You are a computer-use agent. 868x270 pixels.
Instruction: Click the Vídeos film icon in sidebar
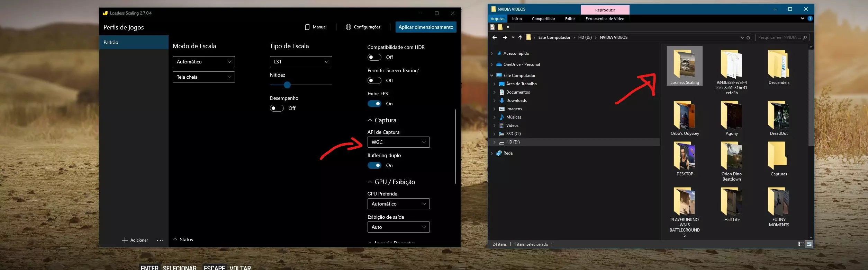click(502, 125)
